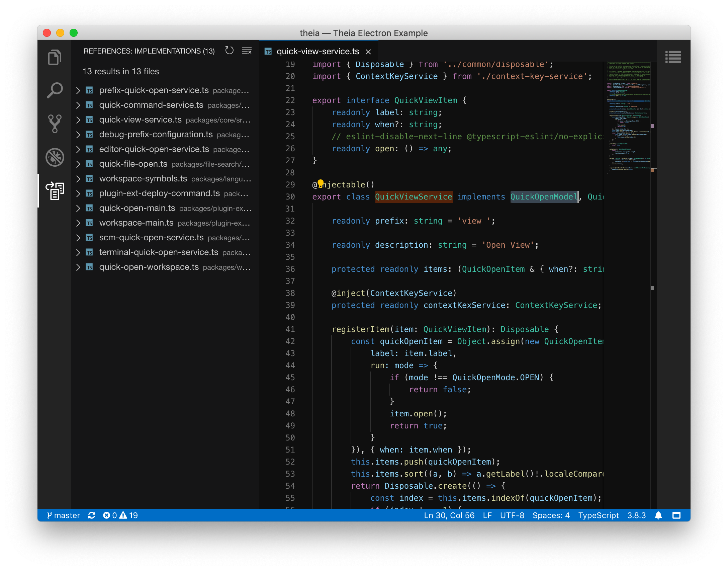
Task: Select the quick-view-service.ts editor tab
Action: pyautogui.click(x=317, y=52)
